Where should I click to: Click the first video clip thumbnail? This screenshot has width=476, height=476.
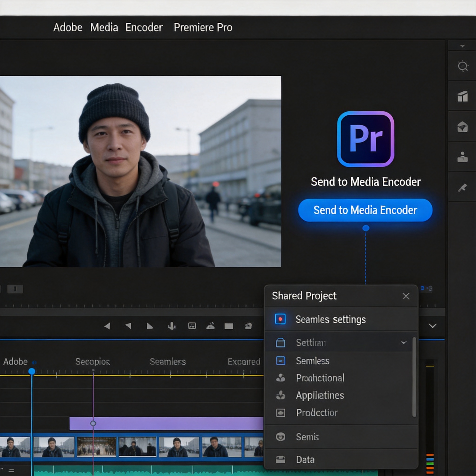point(15,447)
